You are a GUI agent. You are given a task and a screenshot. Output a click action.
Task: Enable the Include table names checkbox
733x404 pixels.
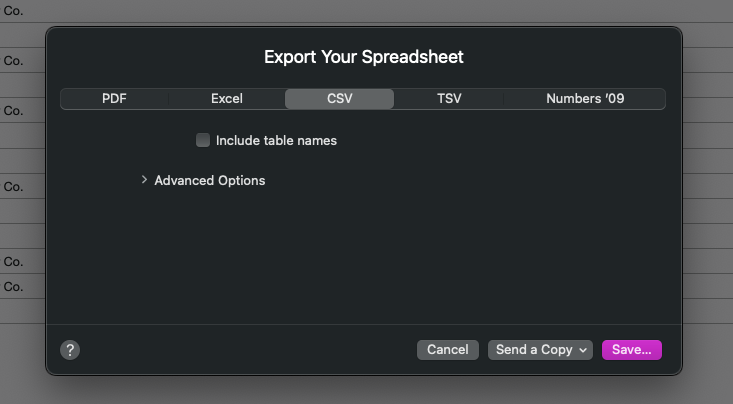pos(203,140)
